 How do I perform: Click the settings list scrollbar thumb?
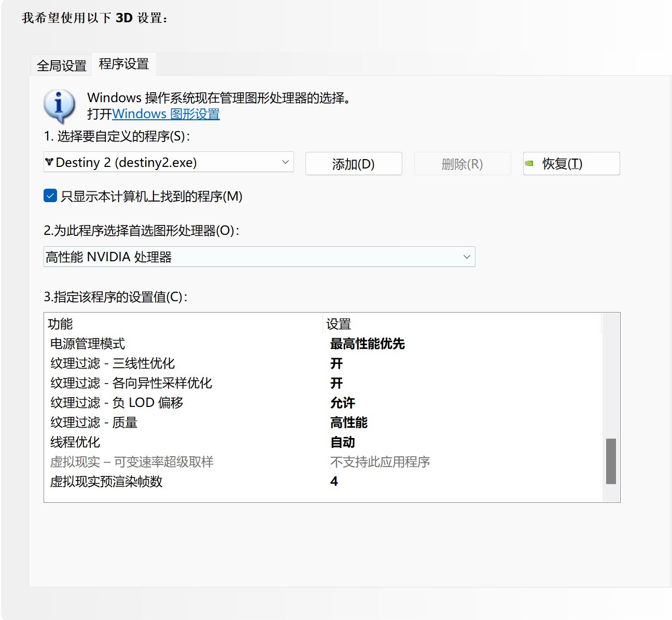point(611,461)
